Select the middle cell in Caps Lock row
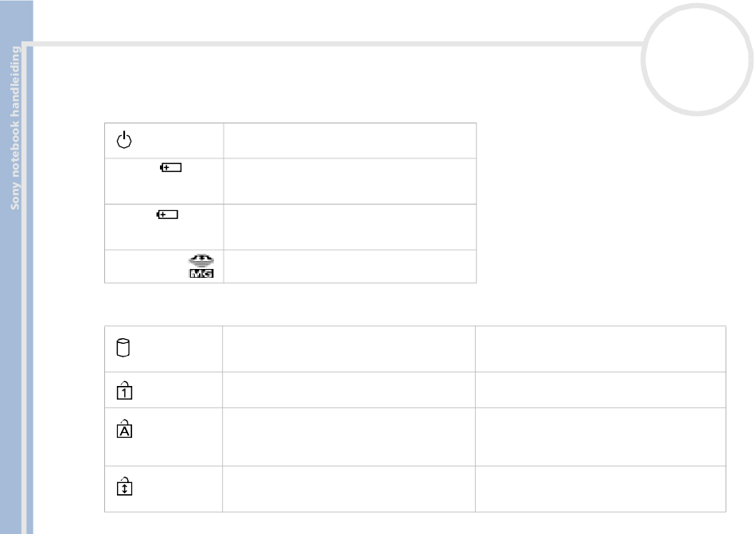The image size is (756, 534). click(x=349, y=437)
